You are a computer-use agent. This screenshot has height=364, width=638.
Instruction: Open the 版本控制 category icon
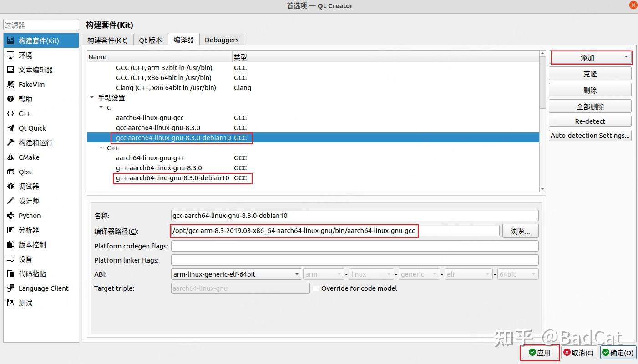(x=10, y=244)
